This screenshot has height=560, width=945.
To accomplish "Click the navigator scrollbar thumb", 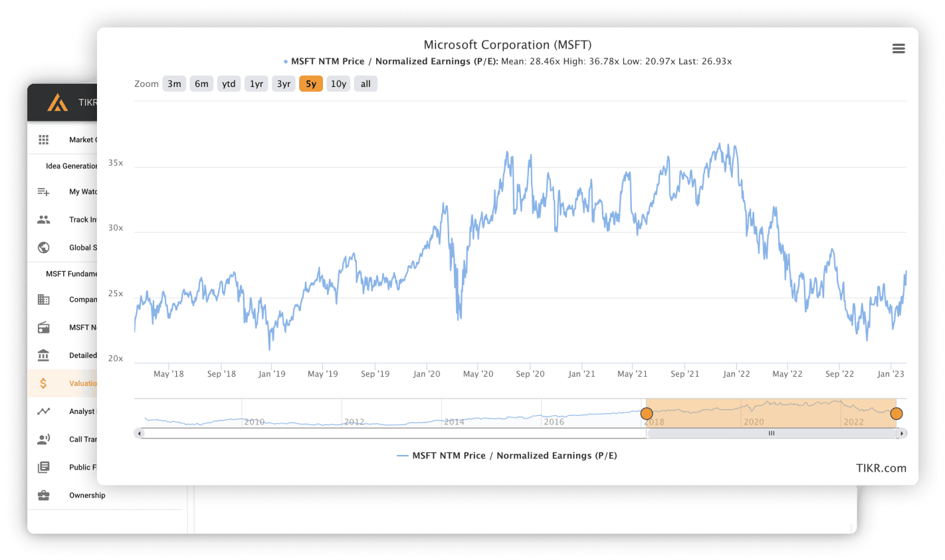I will coord(772,433).
